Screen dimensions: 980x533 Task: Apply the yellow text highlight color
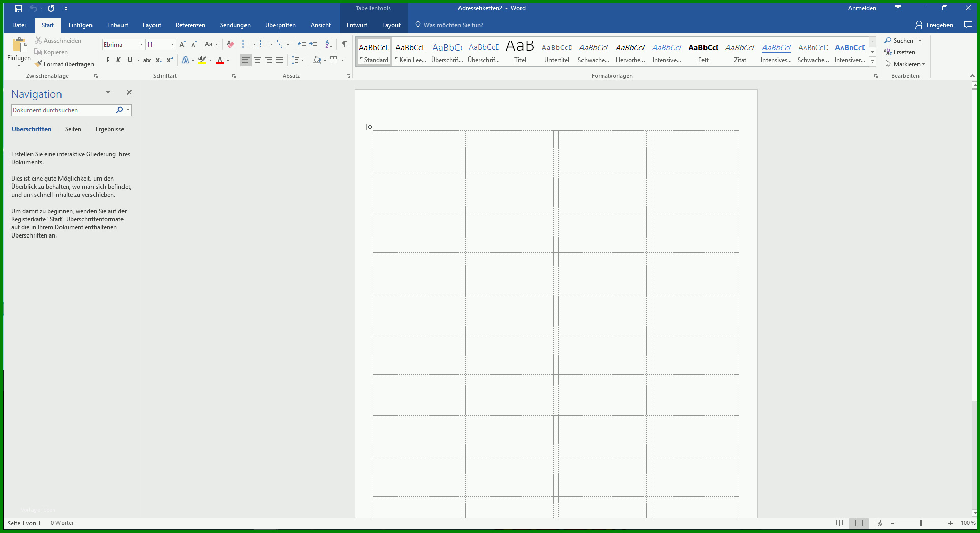click(202, 60)
